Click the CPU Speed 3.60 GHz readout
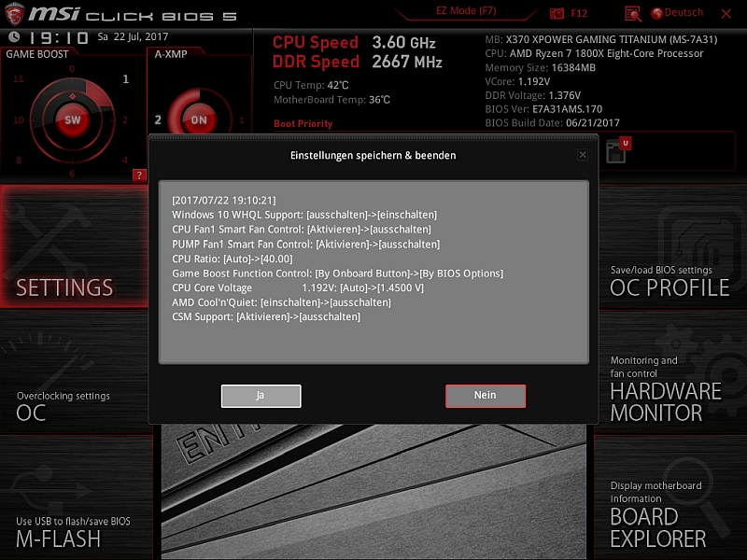Image resolution: width=747 pixels, height=560 pixels. pyautogui.click(x=354, y=42)
